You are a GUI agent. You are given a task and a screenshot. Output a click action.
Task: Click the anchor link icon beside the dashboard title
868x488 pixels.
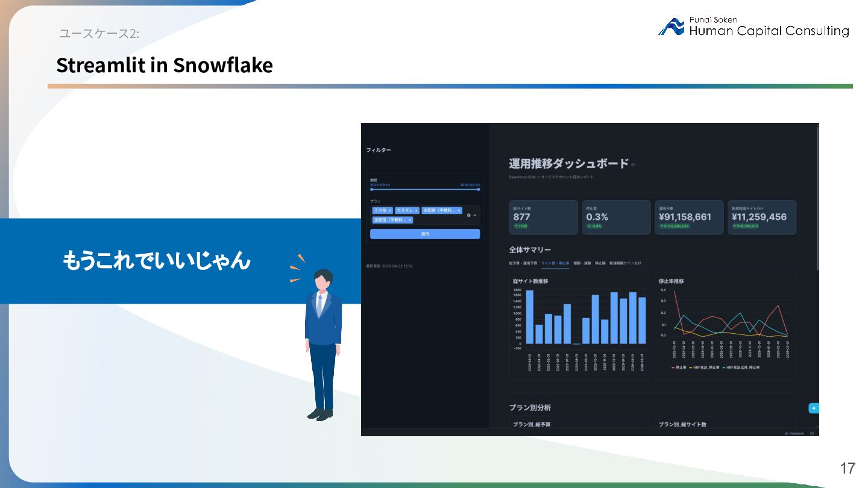pyautogui.click(x=633, y=164)
